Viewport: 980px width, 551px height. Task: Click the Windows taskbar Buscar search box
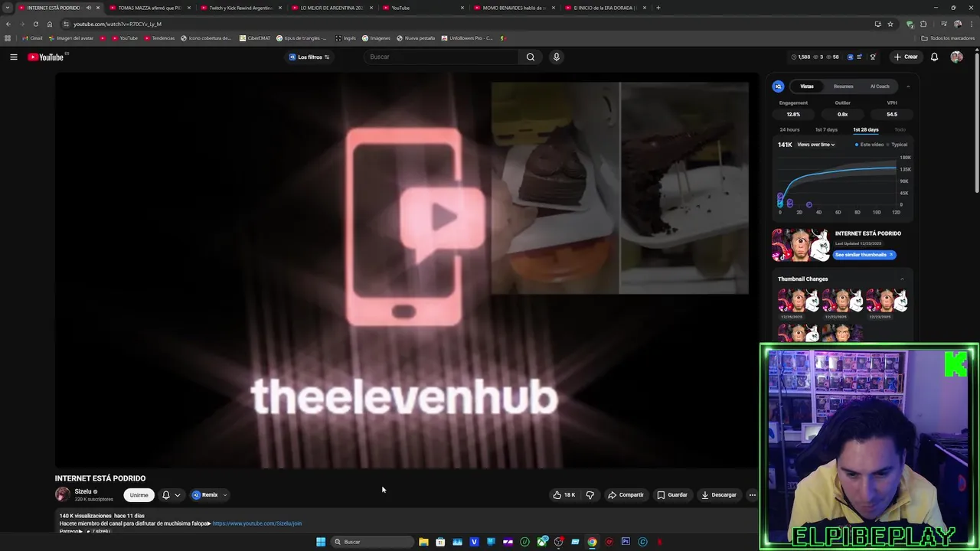tap(371, 542)
